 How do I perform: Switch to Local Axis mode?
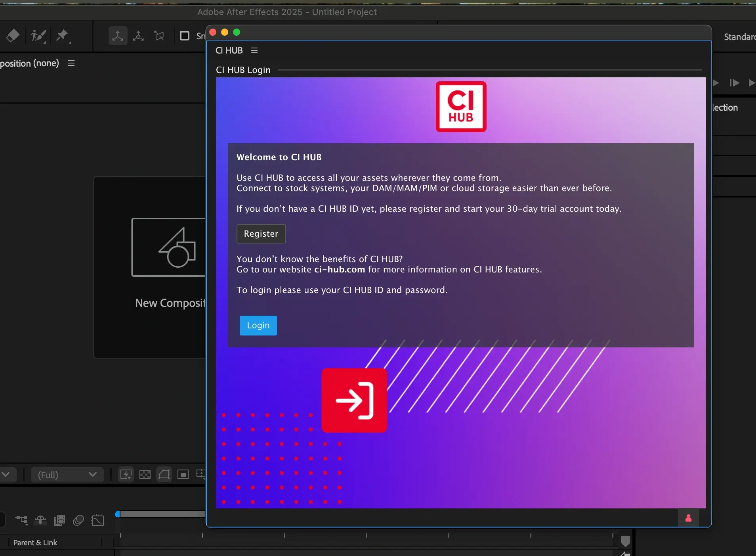point(118,36)
